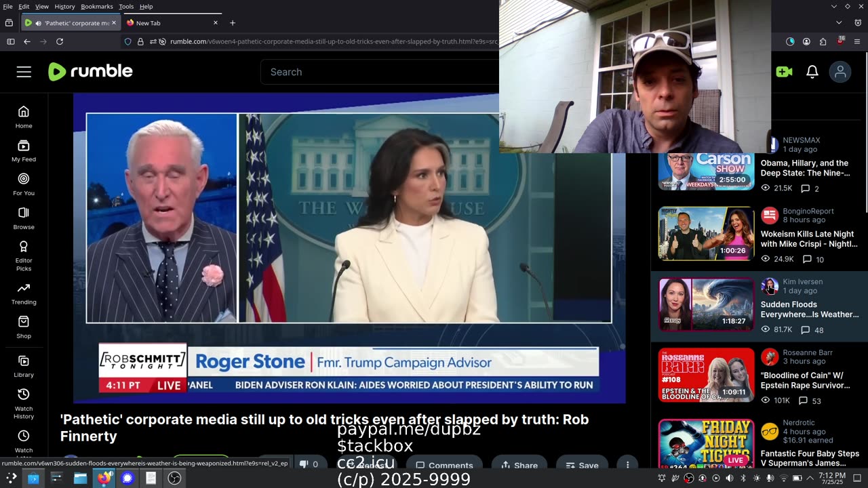Open My Feed in the sidebar
The height and width of the screenshot is (488, 868).
24,150
